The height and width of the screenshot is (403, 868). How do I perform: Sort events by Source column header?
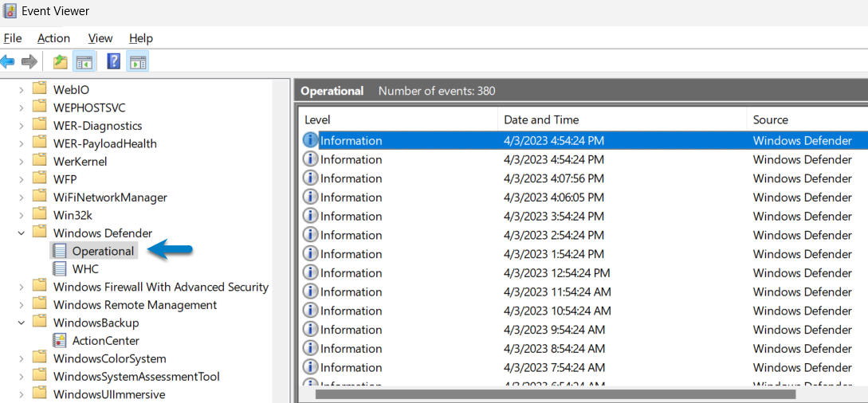(x=807, y=119)
